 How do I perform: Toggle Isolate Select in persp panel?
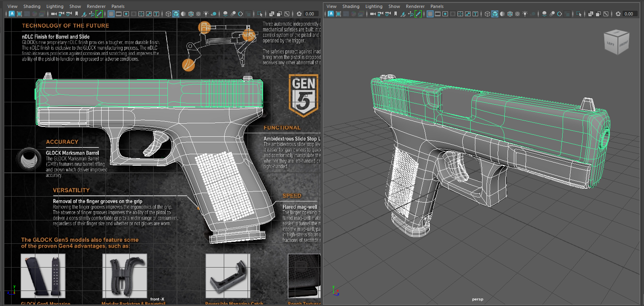pyautogui.click(x=579, y=14)
